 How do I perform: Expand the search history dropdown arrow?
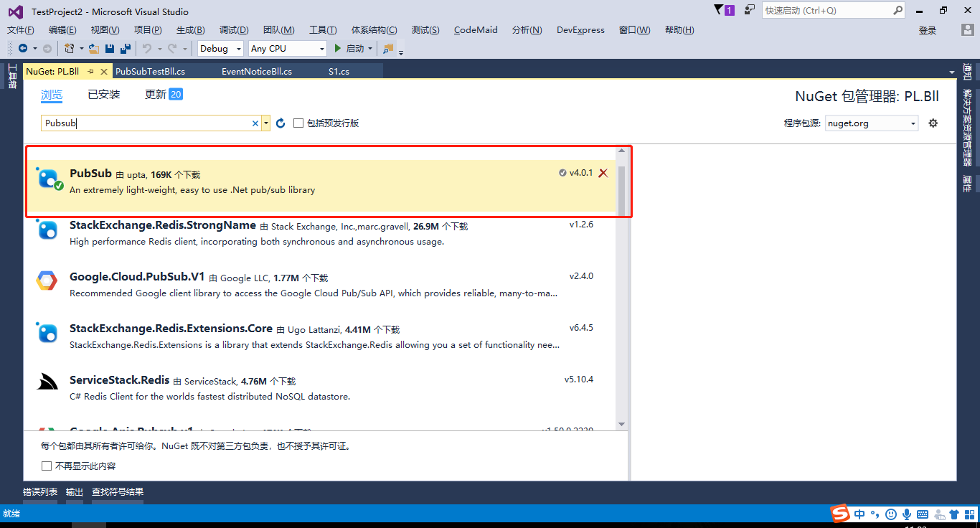click(x=266, y=123)
